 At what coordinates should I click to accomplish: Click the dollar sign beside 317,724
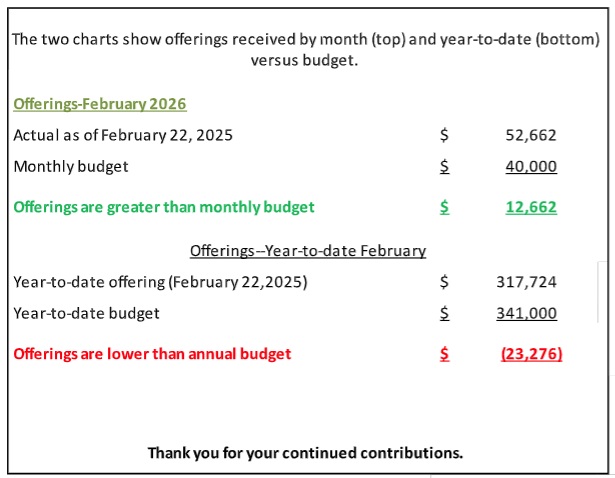[x=444, y=282]
